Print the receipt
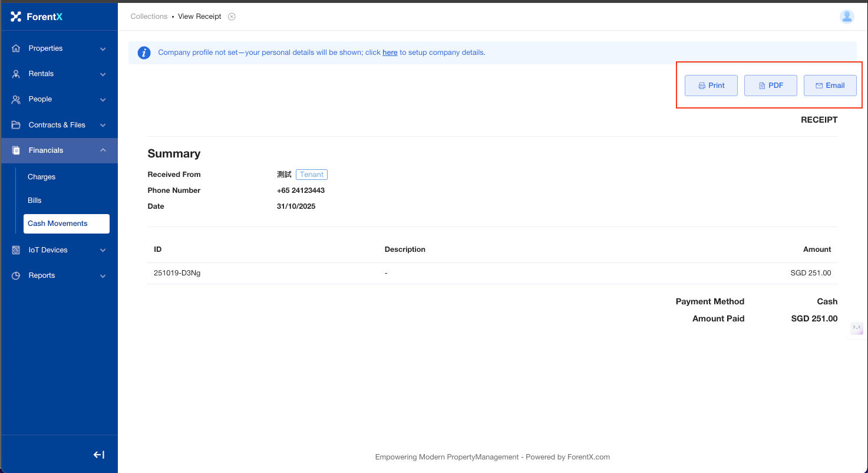Screen dimensions: 868x473 tap(711, 86)
